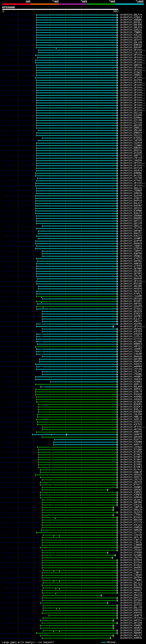Screen dimensions: 146x644
Task: Select hit label UniRef100_C1G4M5
Action: (x=131, y=296)
